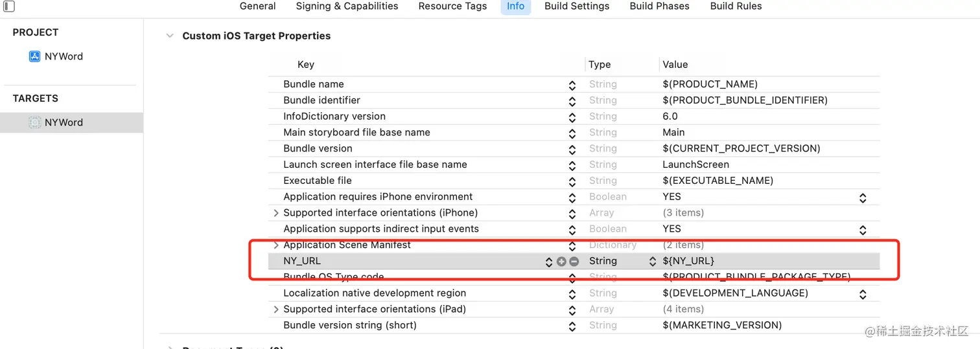Toggle the sidebar panel icon
Image resolution: width=980 pixels, height=349 pixels.
tap(8, 6)
